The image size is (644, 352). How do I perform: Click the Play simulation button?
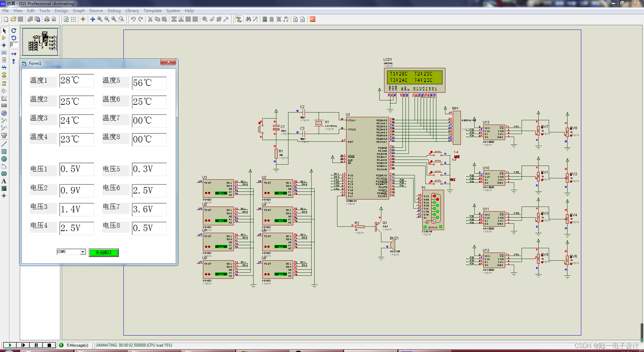(x=10, y=345)
